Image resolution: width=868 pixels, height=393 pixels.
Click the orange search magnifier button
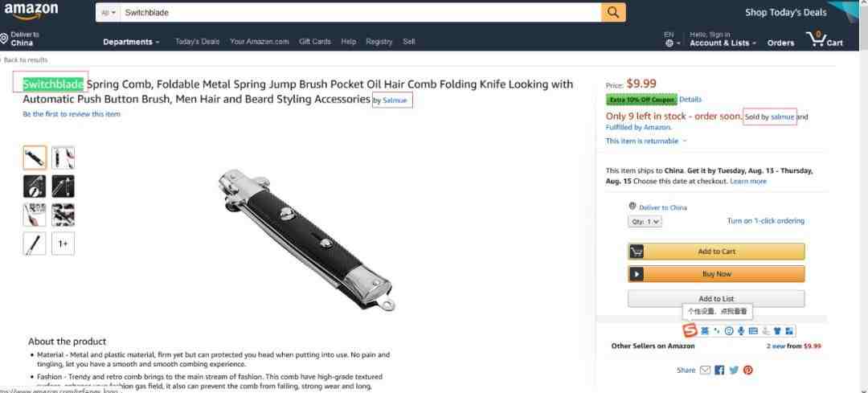click(x=613, y=12)
